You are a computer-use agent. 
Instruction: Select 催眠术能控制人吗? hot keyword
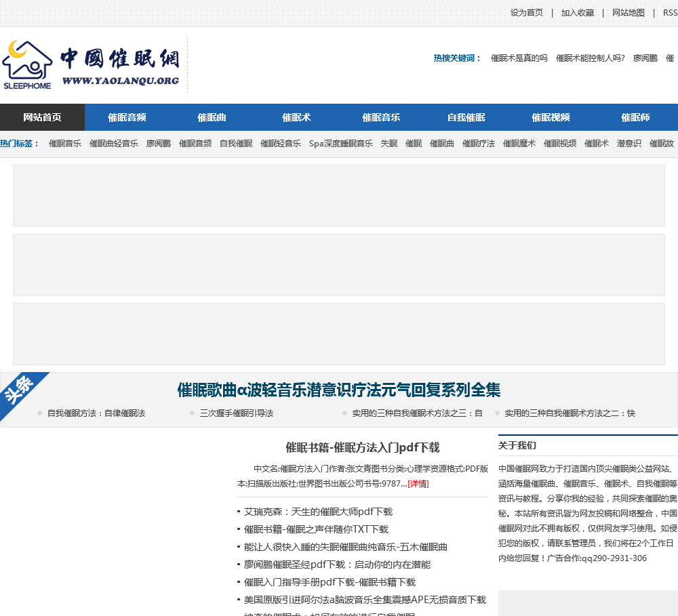591,58
